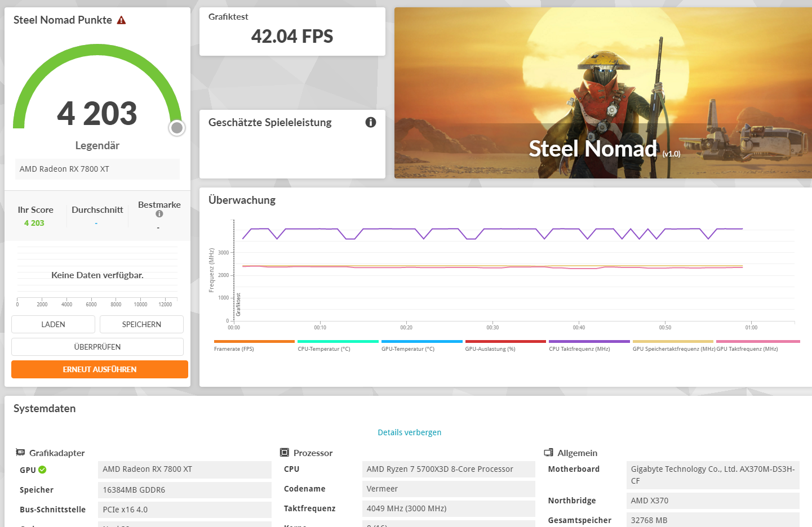Click the Steel Nomad banner image

point(603,93)
